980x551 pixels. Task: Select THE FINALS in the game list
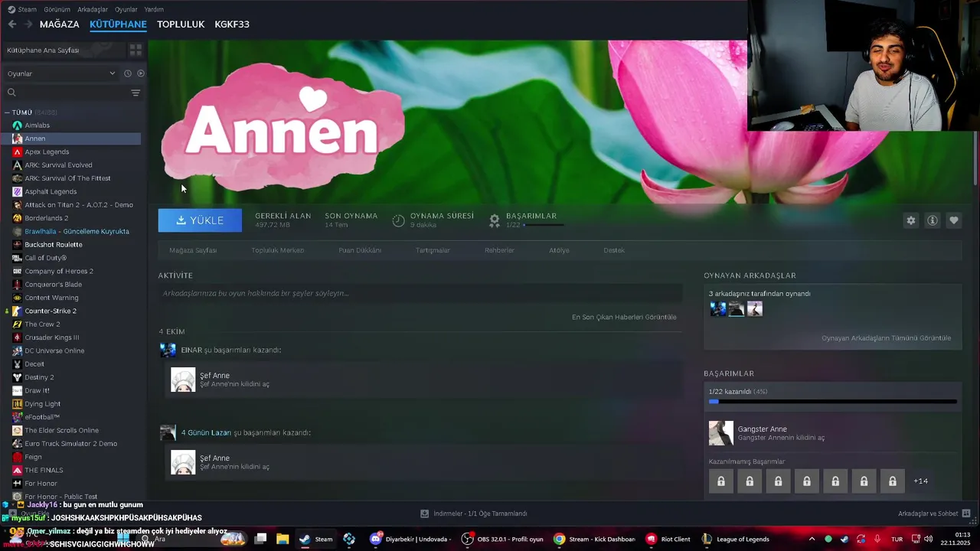pos(44,471)
